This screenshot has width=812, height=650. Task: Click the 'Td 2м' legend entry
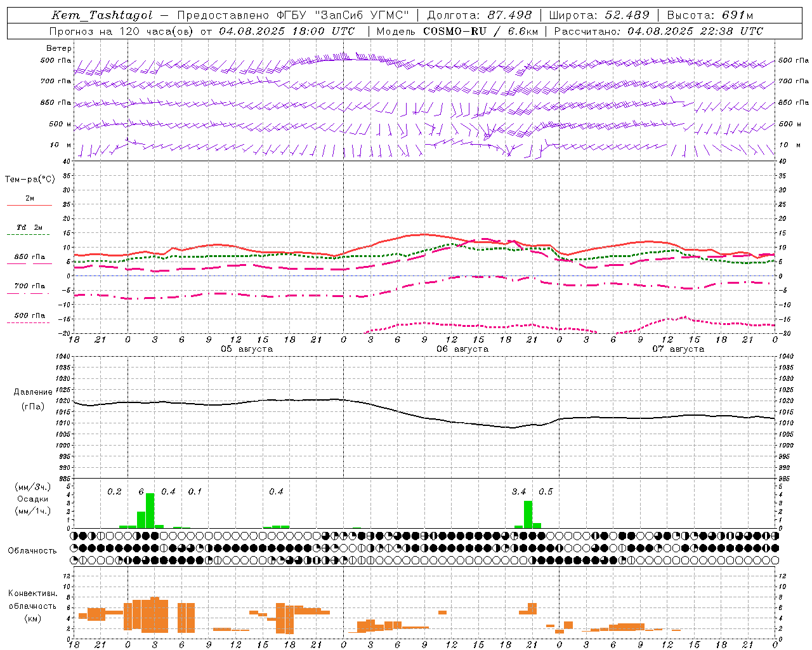click(x=30, y=227)
